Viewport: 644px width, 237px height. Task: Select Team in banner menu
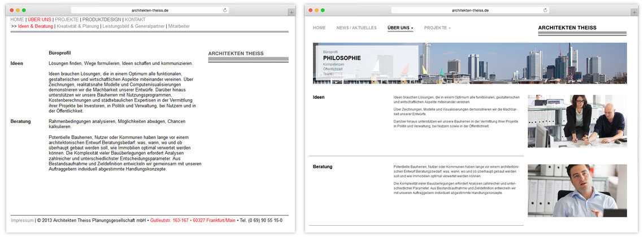pos(327,74)
